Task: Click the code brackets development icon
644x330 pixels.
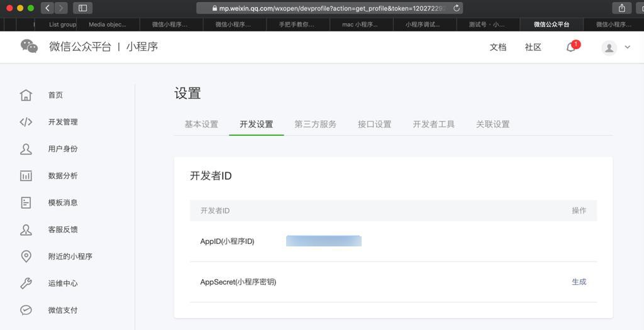Action: pyautogui.click(x=26, y=122)
